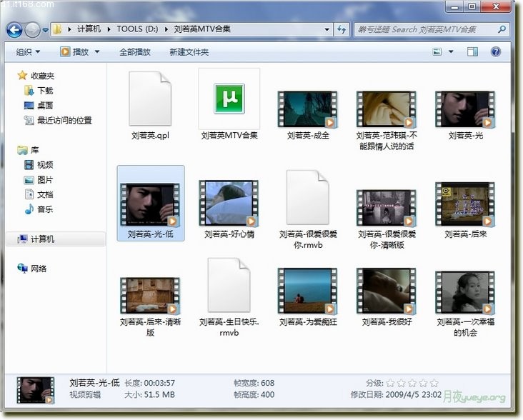Screen dimensions: 523x420
Task: Click the 播放 toolbar button
Action: (75, 51)
